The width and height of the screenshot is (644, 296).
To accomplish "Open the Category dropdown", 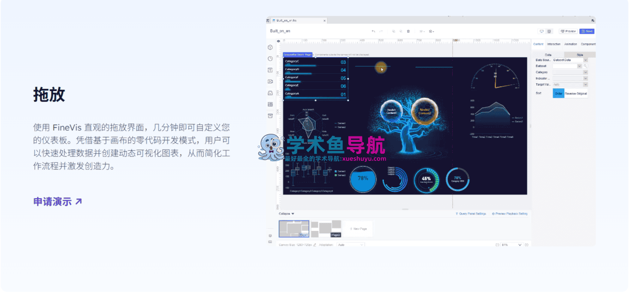I will coord(570,72).
